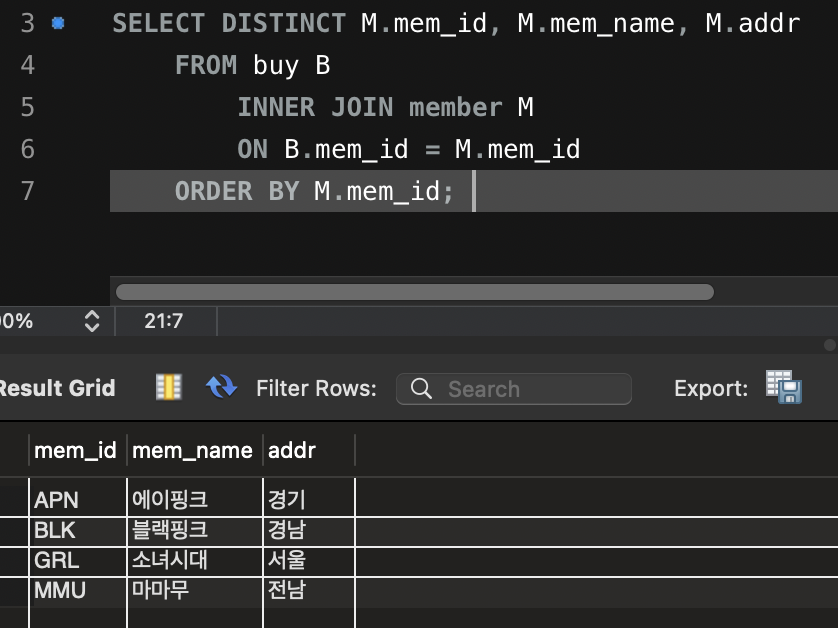Click the ON keyword in line 6
The image size is (838, 628).
[252, 149]
